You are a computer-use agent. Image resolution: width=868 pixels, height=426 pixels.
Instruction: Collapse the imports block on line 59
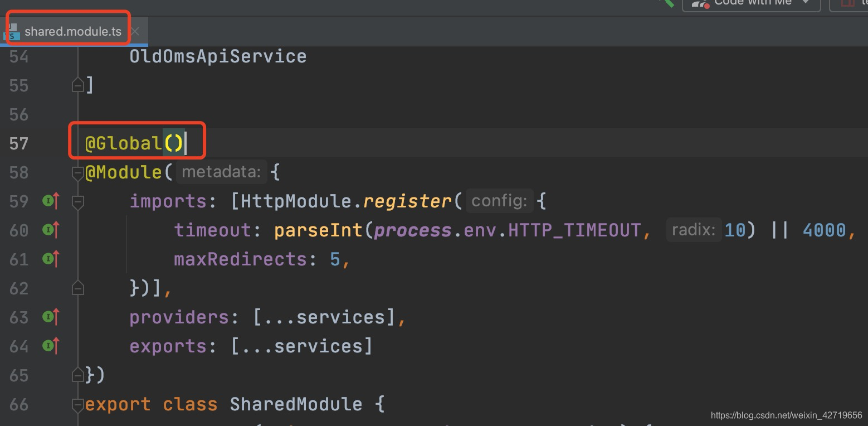[78, 202]
